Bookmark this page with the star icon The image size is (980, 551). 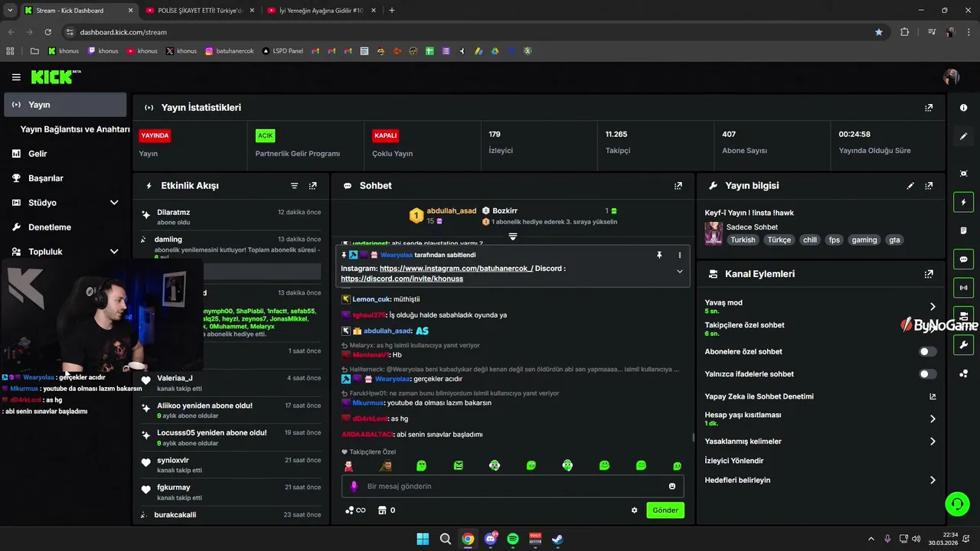click(x=879, y=32)
